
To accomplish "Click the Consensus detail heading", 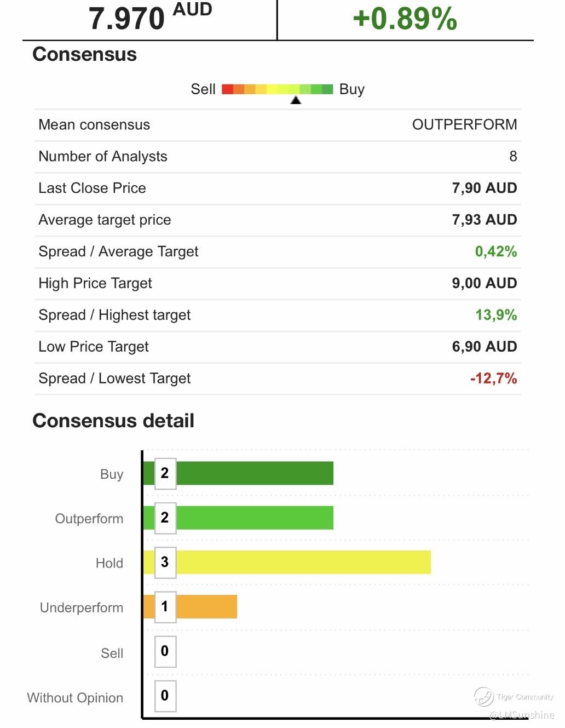I will coord(113,421).
